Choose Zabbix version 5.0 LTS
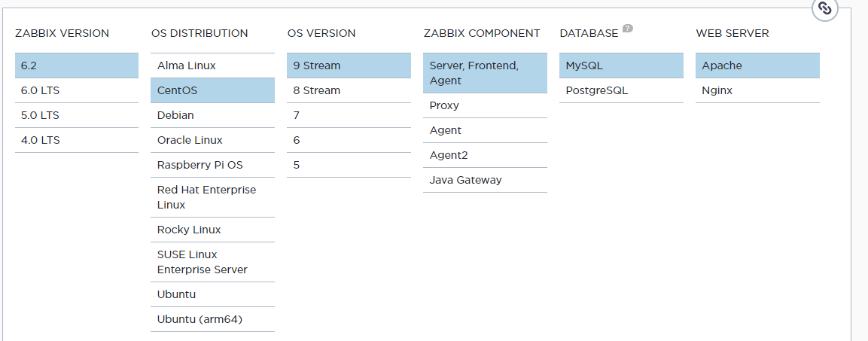 76,115
